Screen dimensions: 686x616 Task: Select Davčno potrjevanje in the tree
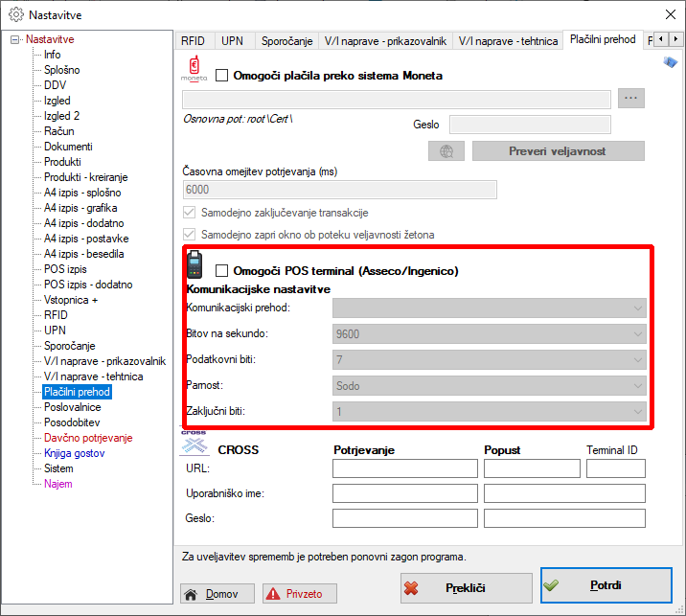point(88,438)
